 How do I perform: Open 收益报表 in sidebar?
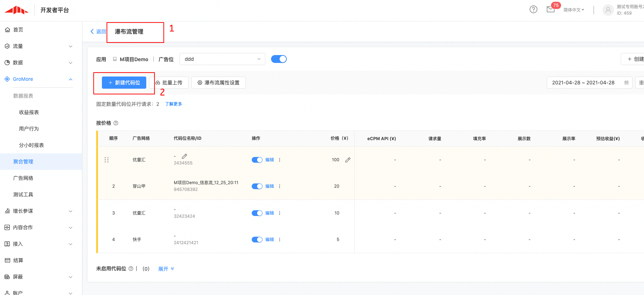coord(29,112)
